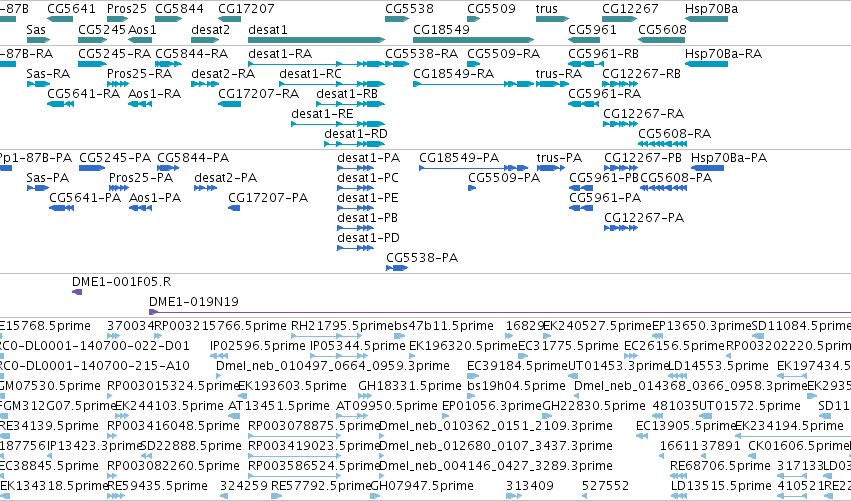The image size is (851, 501).
Task: Open the EK193603.5prime EST label
Action: pyautogui.click(x=293, y=386)
